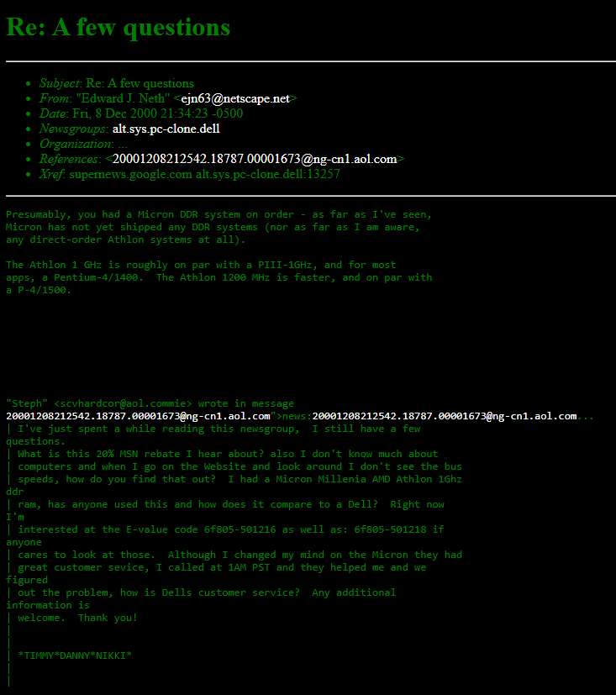This screenshot has height=695, width=616.
Task: Click the wrapped word "anyone" in the quote
Action: tap(24, 543)
